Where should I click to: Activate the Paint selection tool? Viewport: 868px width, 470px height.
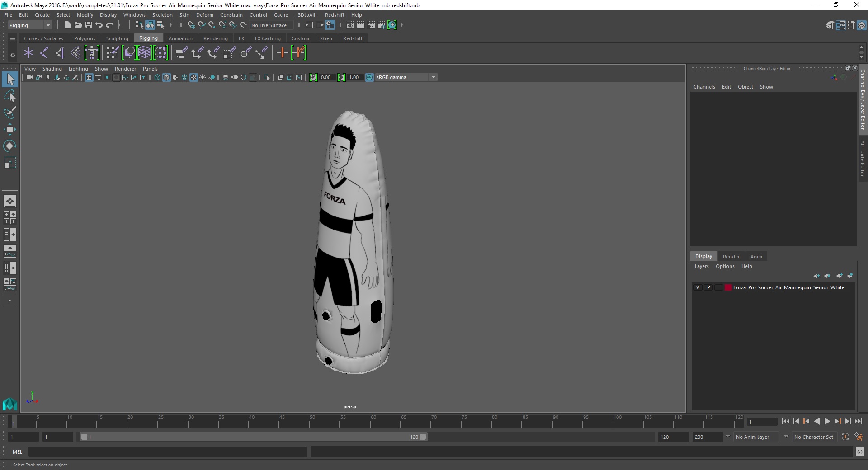(x=10, y=113)
